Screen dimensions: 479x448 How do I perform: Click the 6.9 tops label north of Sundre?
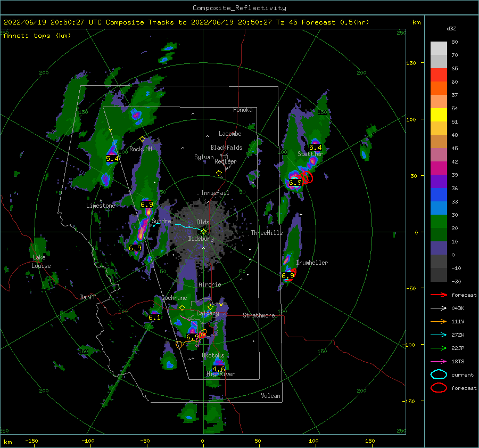147,204
